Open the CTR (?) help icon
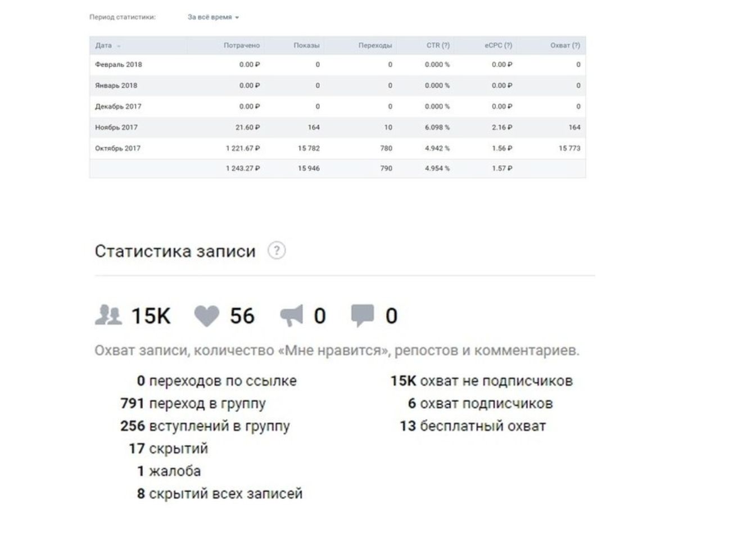The height and width of the screenshot is (534, 756). pos(445,46)
